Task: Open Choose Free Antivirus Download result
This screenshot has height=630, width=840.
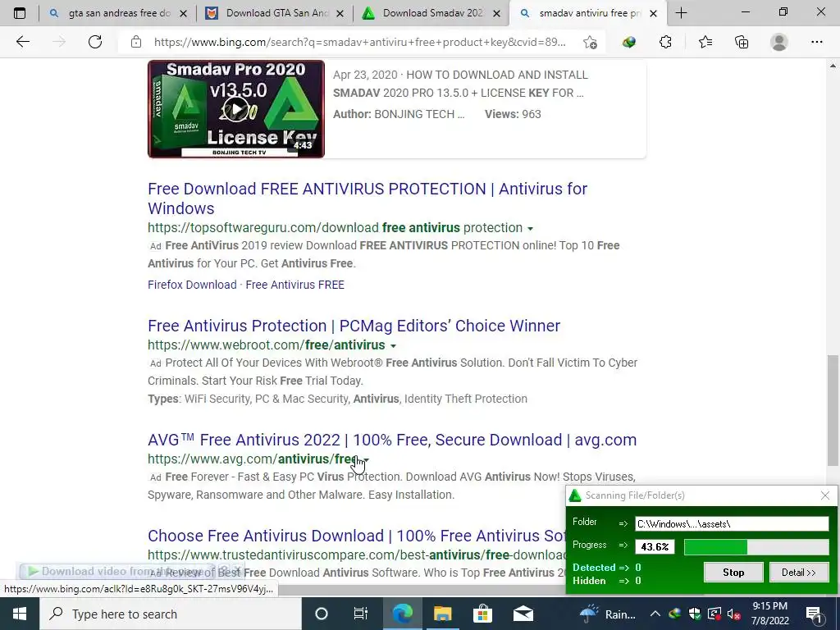Action: pyautogui.click(x=356, y=536)
